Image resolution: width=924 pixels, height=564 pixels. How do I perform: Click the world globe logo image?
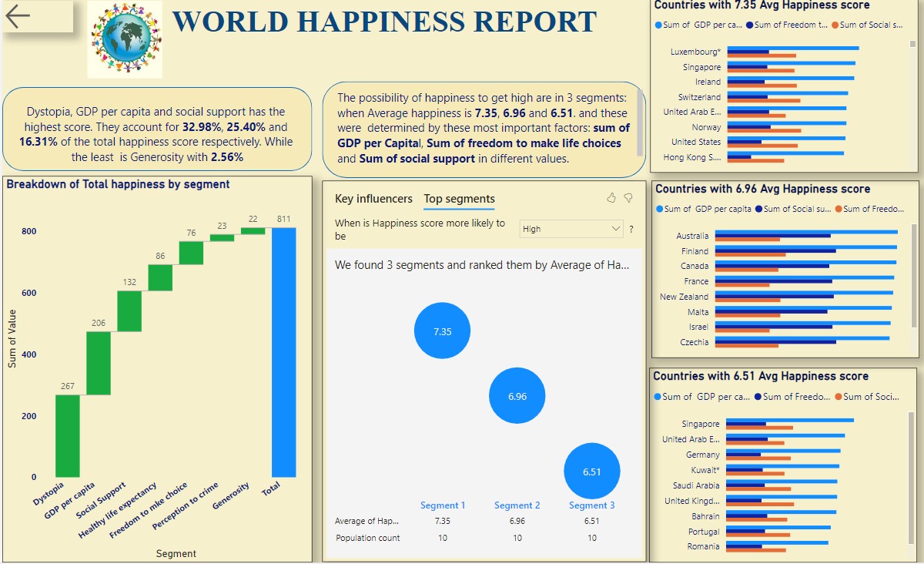click(124, 40)
